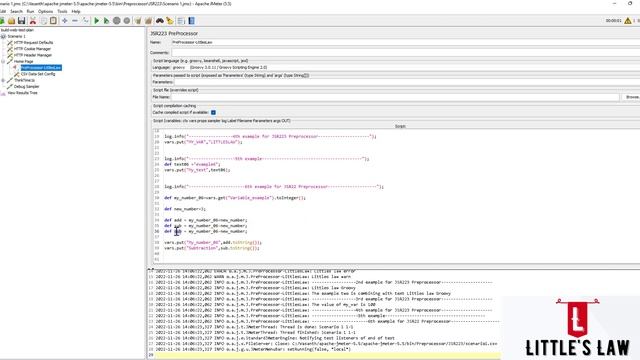640x360 pixels.
Task: Click the elapsed time 00:00:01 display
Action: (x=613, y=21)
